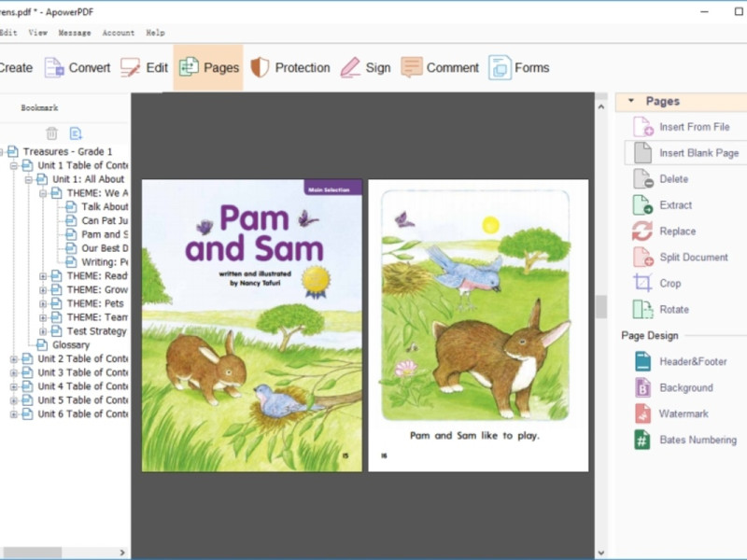
Task: Delete bookmark using trash icon
Action: [51, 133]
